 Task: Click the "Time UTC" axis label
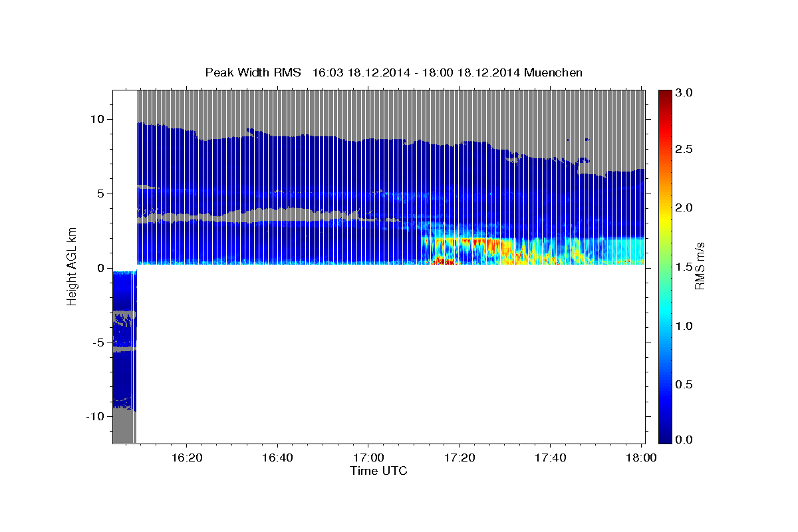coord(378,471)
